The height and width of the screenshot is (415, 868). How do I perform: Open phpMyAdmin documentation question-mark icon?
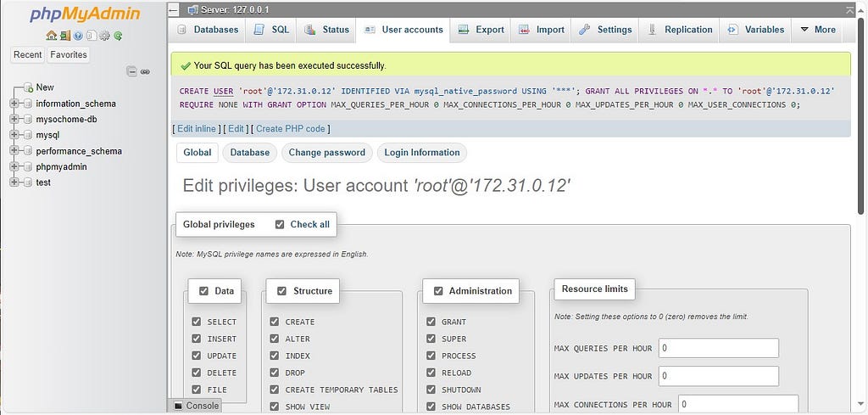[78, 36]
